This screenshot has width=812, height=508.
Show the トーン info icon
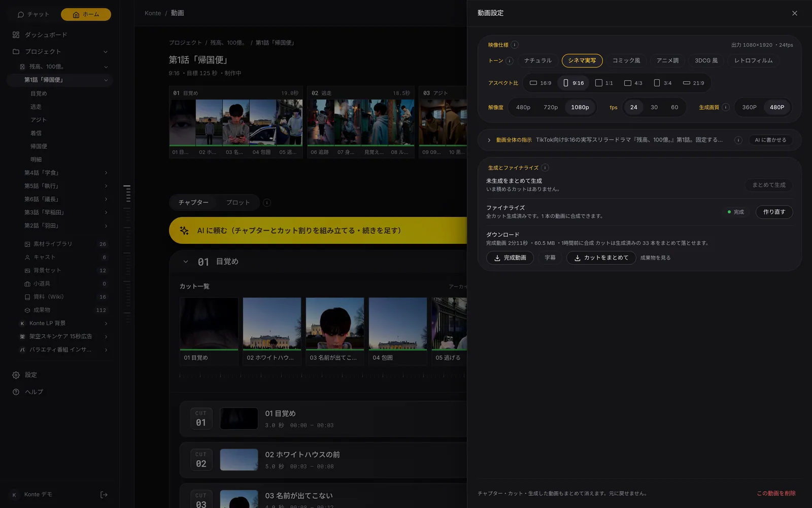point(510,61)
